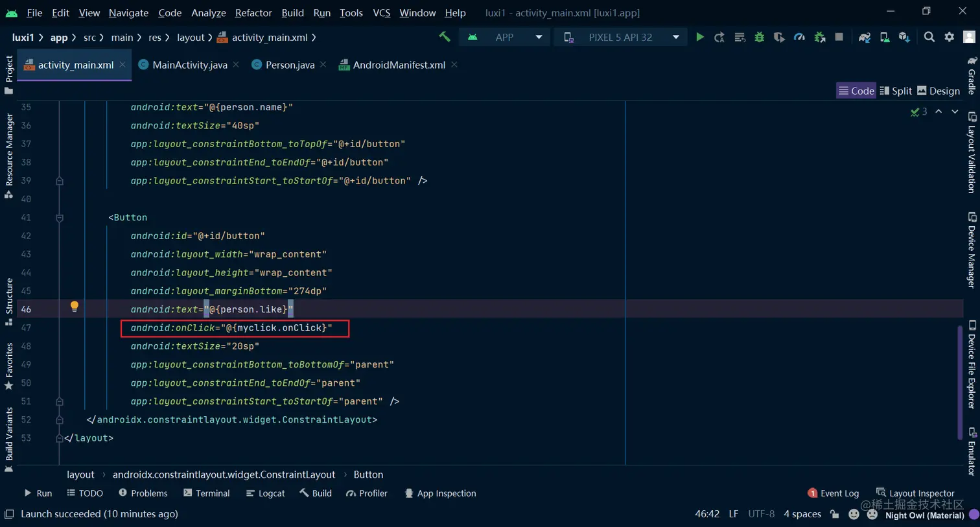The image size is (980, 527).
Task: Click the Make Project hammer icon
Action: 445,38
